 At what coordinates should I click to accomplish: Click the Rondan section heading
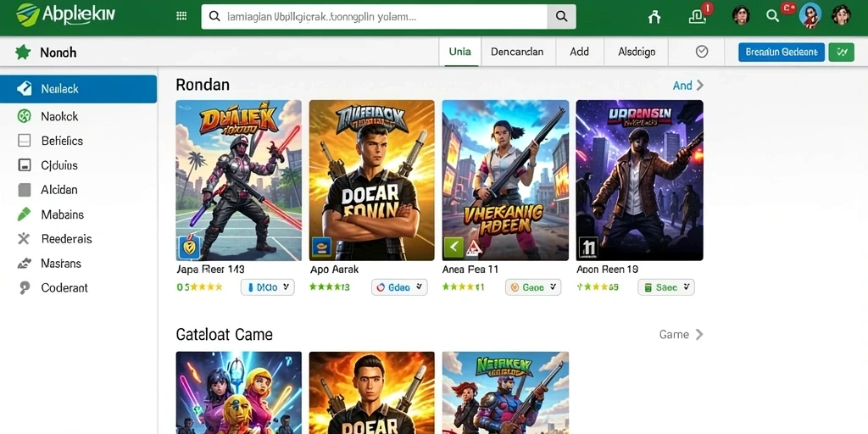click(x=203, y=85)
